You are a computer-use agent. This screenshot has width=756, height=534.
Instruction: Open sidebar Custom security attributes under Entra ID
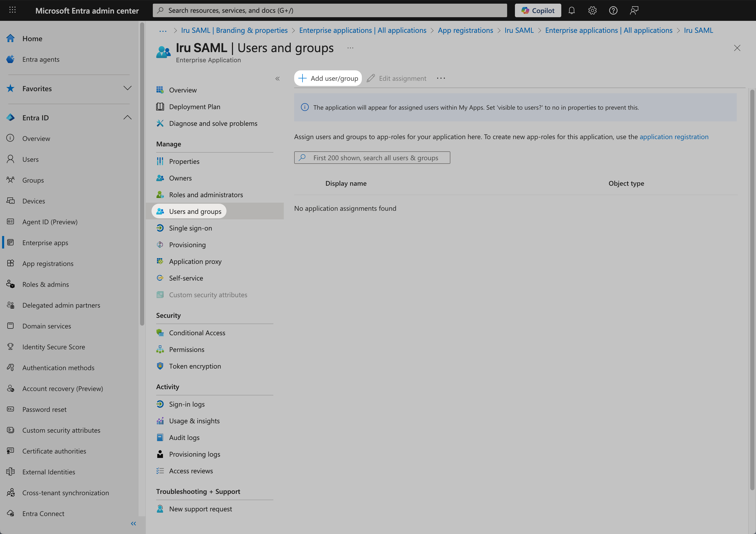coord(61,430)
